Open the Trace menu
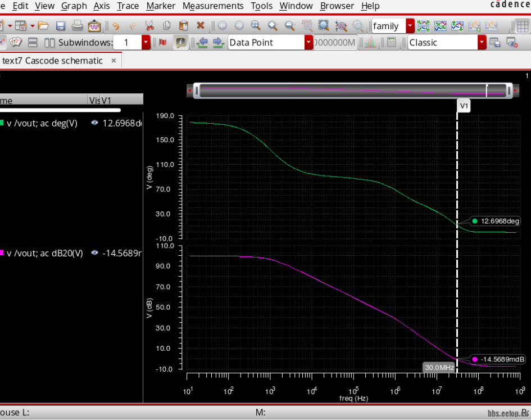 click(x=128, y=6)
